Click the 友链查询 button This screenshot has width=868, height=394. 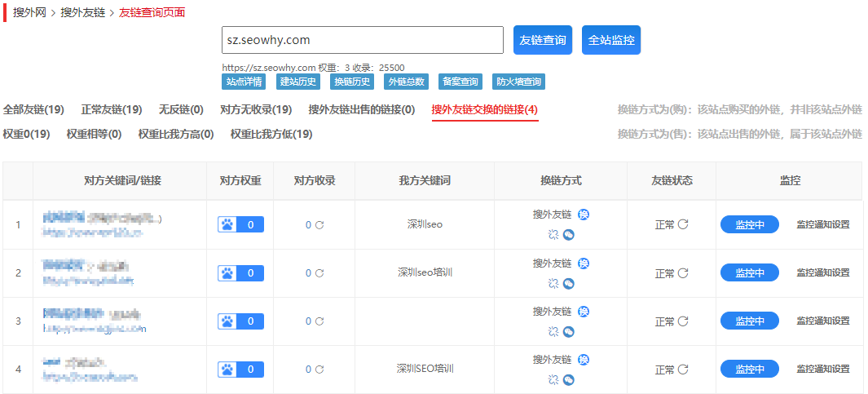coord(543,40)
